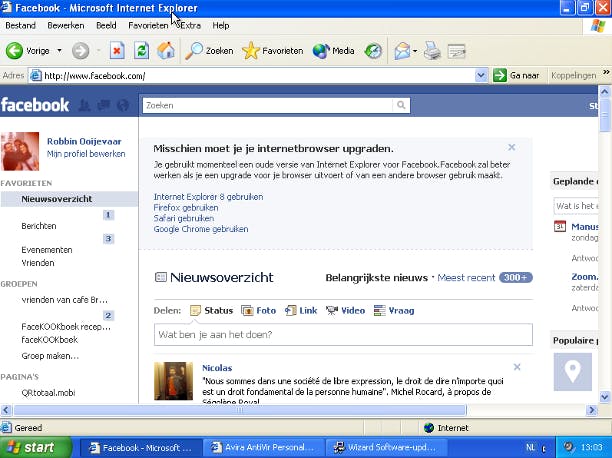Click the location pin thumbnail
The width and height of the screenshot is (612, 458).
[573, 372]
